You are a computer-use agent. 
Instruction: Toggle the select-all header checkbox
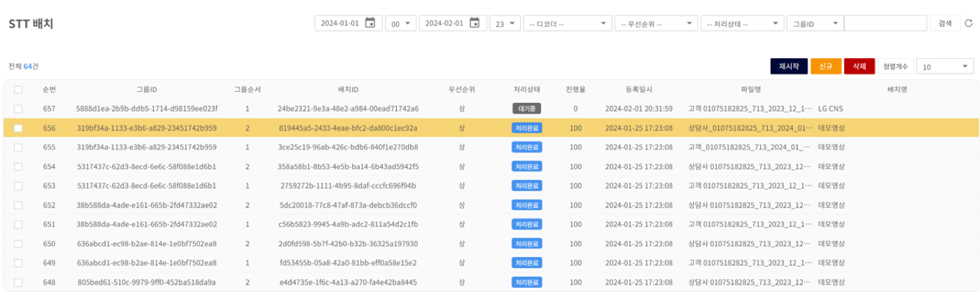(18, 90)
